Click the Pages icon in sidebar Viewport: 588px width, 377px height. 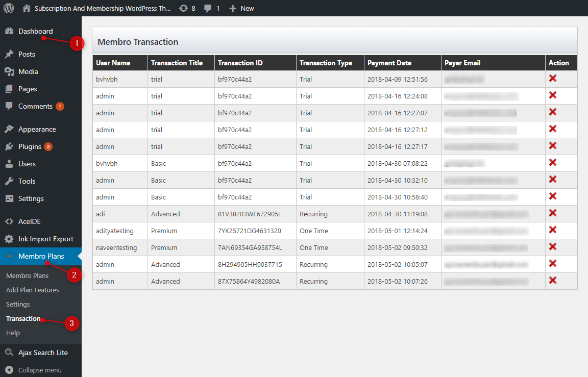click(x=9, y=89)
